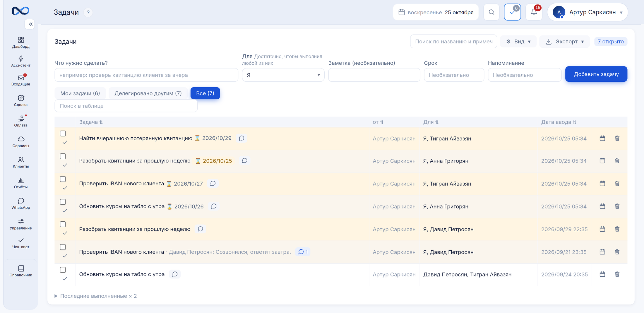Image resolution: width=644 pixels, height=313 pixels.
Task: Collapse the sidebar with the double chevron
Action: click(30, 24)
